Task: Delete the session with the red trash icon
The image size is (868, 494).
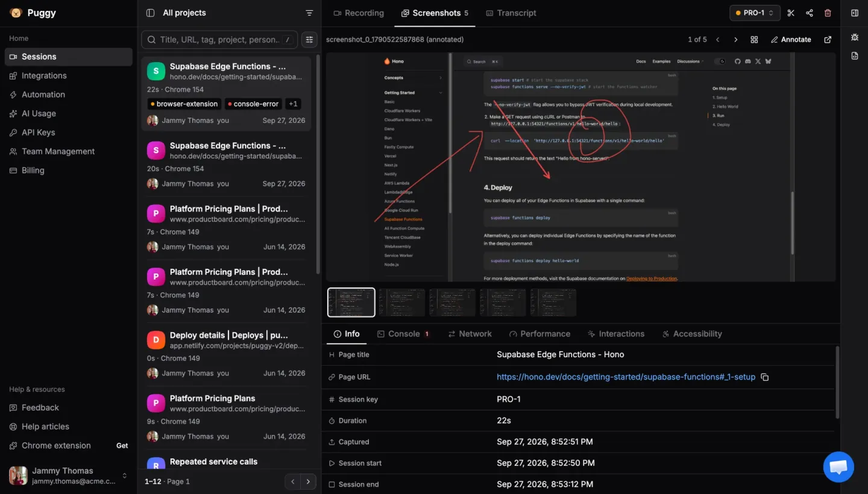Action: coord(828,13)
